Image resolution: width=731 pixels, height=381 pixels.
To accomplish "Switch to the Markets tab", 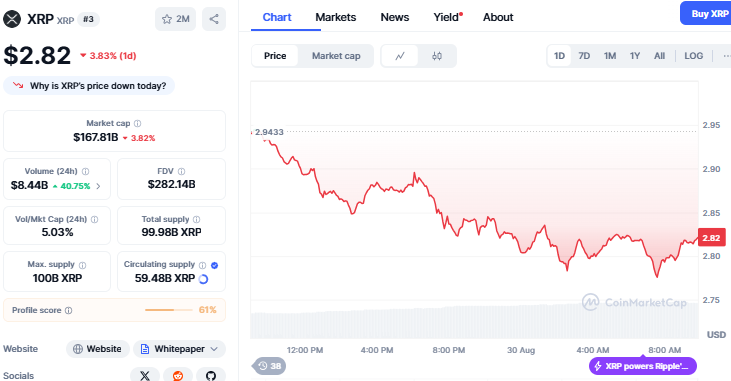I will [336, 17].
